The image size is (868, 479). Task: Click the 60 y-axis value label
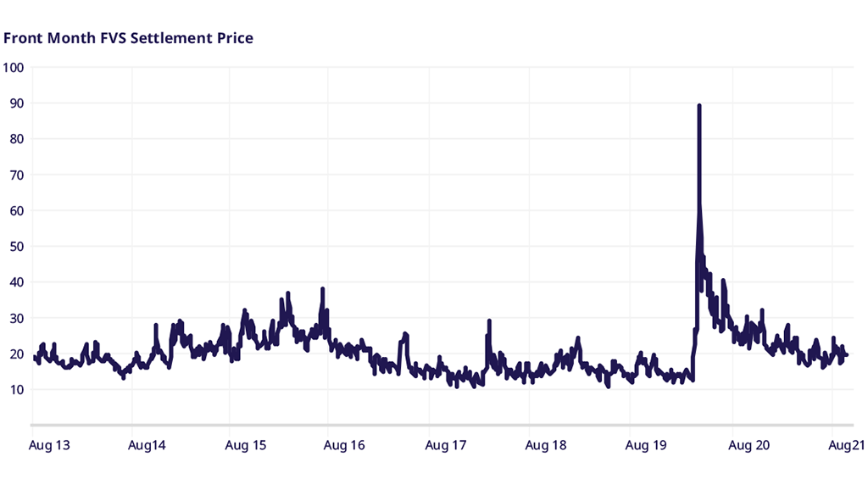tap(17, 210)
